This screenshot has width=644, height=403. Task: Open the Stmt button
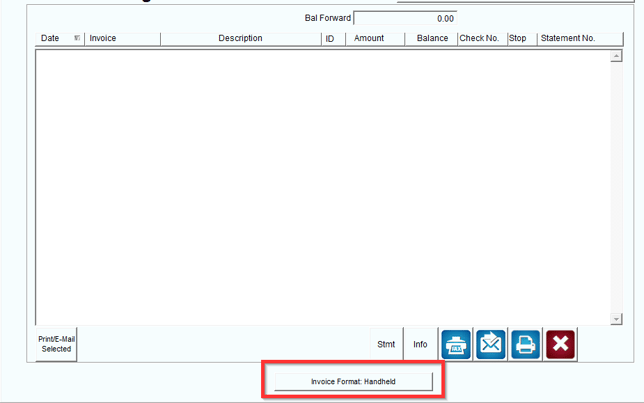386,344
